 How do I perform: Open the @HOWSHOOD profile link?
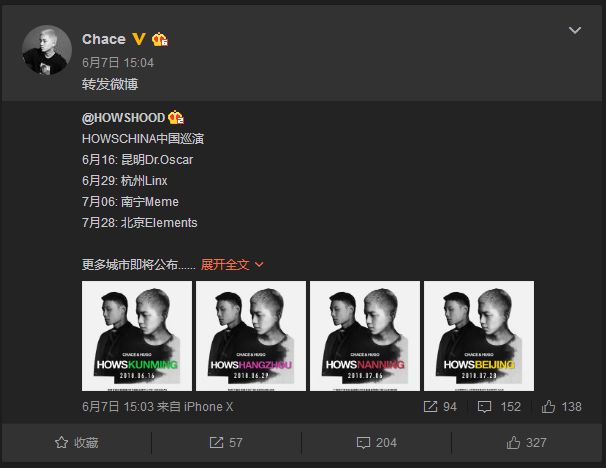pyautogui.click(x=123, y=117)
